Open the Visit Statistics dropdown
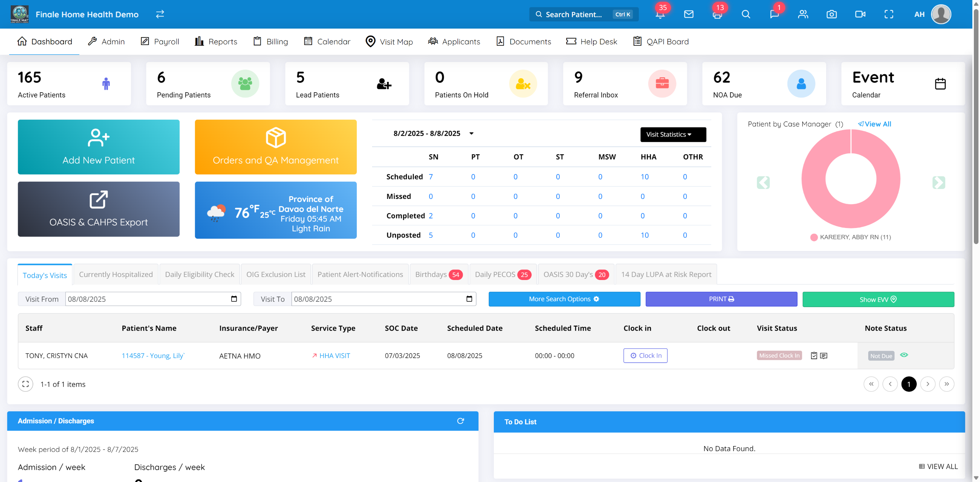The width and height of the screenshot is (980, 482). coord(673,135)
